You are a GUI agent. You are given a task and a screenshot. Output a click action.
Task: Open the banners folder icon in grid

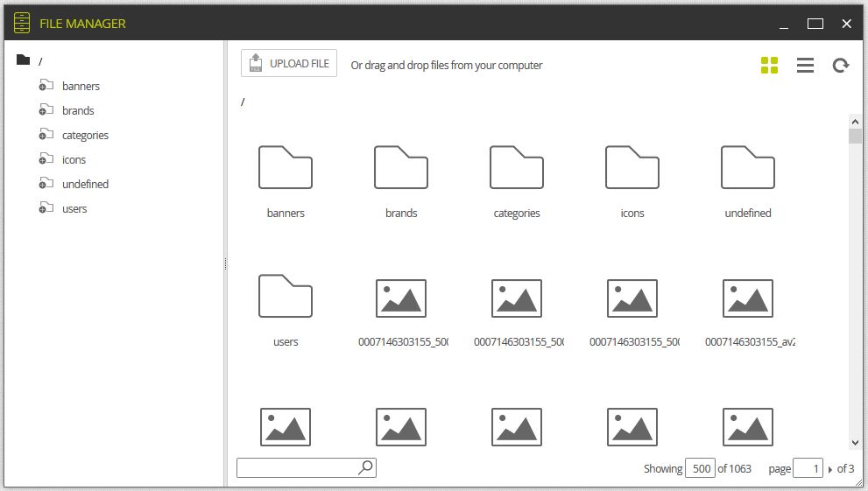point(285,167)
